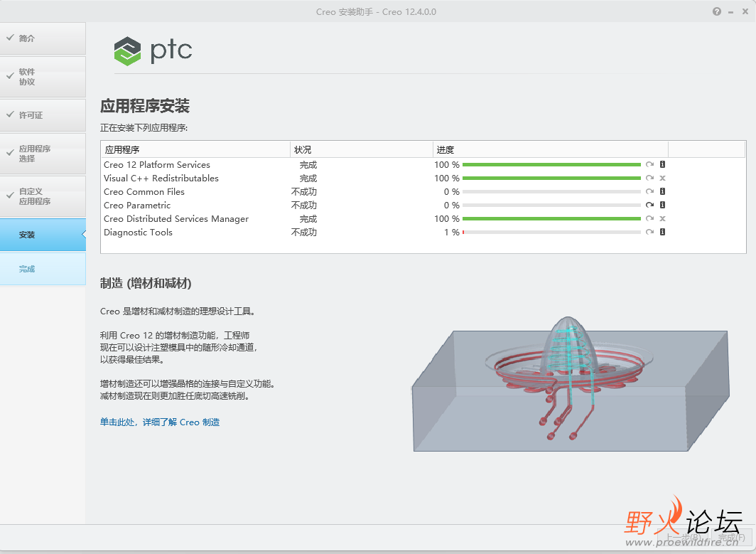The height and width of the screenshot is (554, 756).
Task: Open the help question mark icon
Action: (717, 11)
